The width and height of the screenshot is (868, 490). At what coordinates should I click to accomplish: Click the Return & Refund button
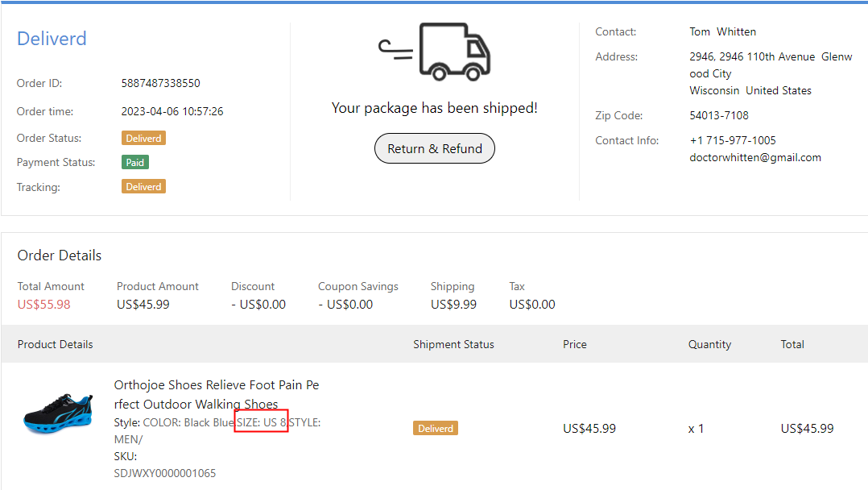pos(435,148)
